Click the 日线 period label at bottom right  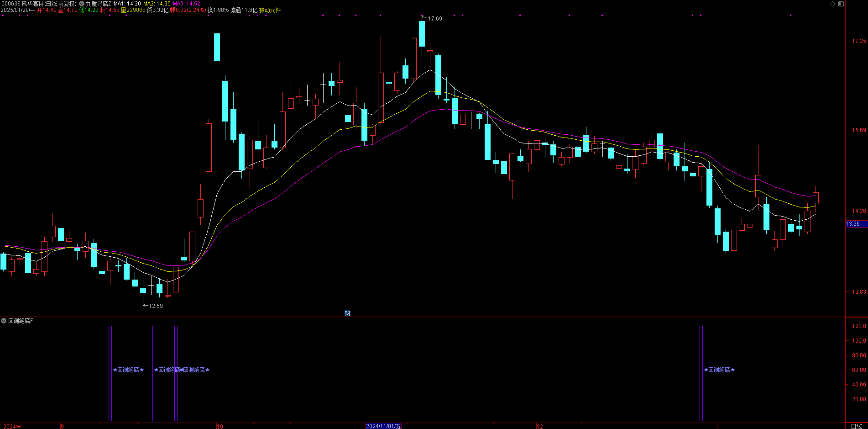coord(857,426)
